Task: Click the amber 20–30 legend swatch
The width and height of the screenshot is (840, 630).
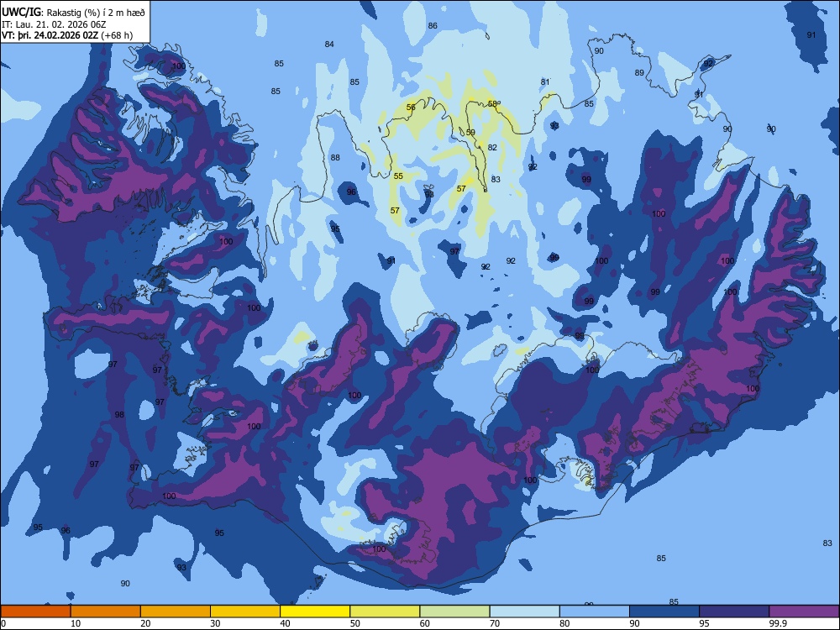Action: [176, 612]
